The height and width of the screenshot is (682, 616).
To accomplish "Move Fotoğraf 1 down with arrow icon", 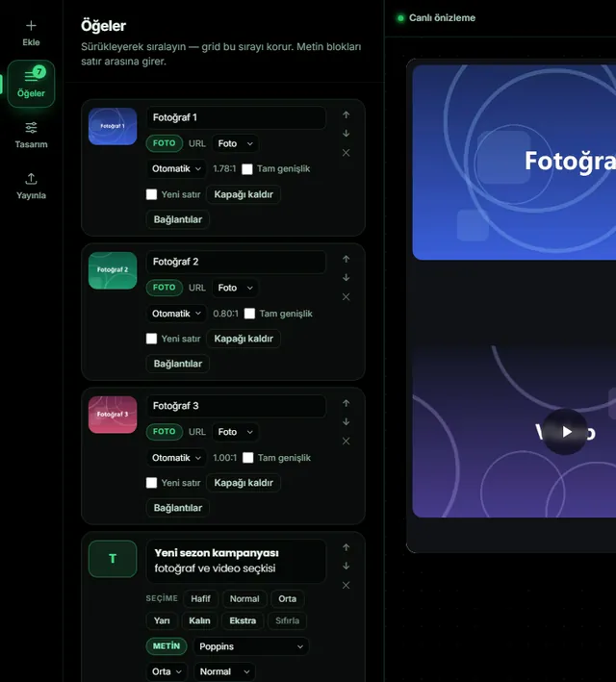I will [346, 134].
